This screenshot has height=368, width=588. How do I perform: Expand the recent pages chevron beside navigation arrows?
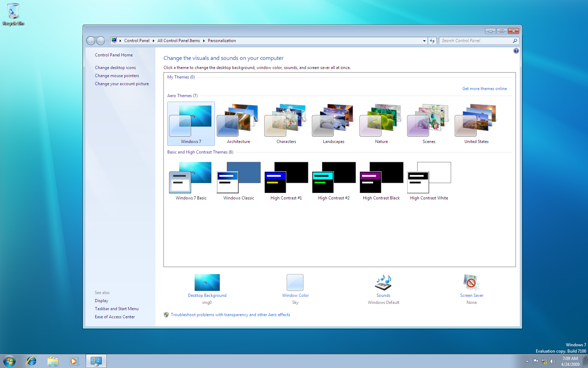107,41
